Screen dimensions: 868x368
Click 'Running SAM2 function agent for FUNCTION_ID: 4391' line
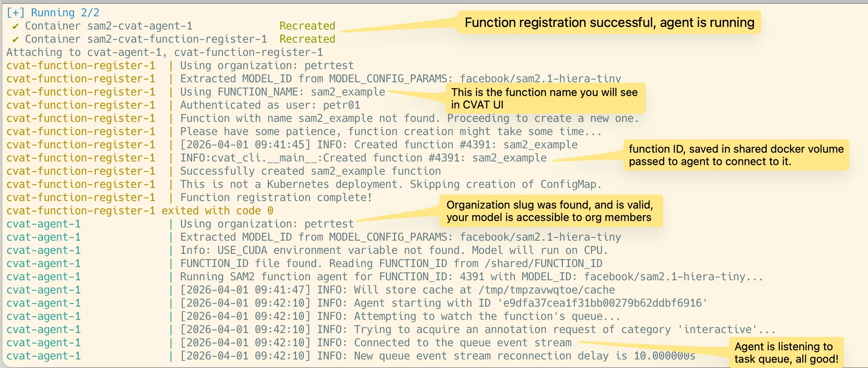click(x=472, y=277)
